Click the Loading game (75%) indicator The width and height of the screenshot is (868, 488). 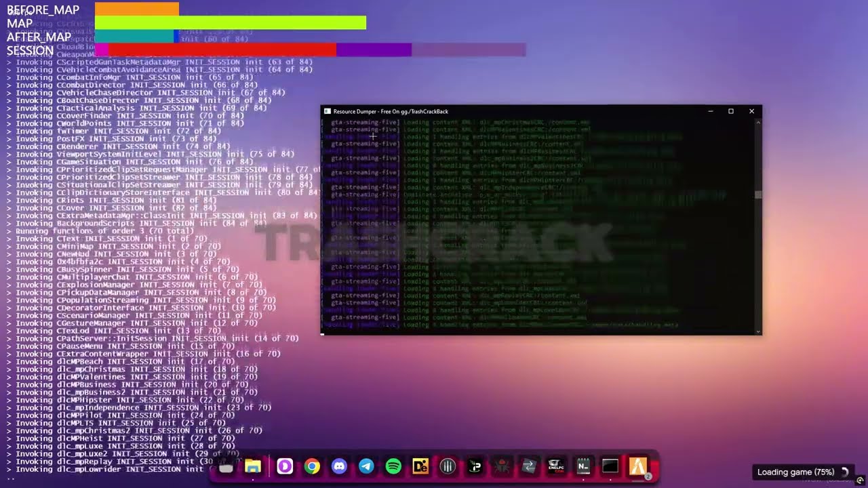tap(802, 472)
